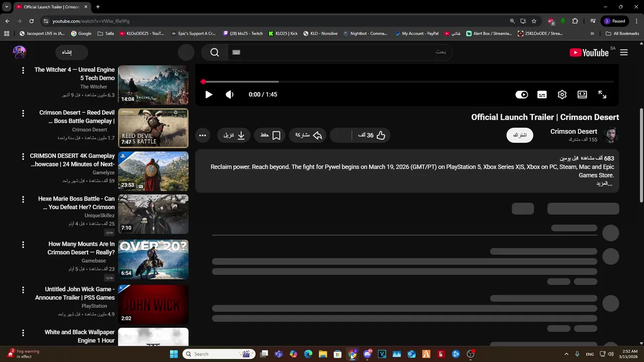The width and height of the screenshot is (644, 362).
Task: Open the player settings gear
Action: coord(562,95)
